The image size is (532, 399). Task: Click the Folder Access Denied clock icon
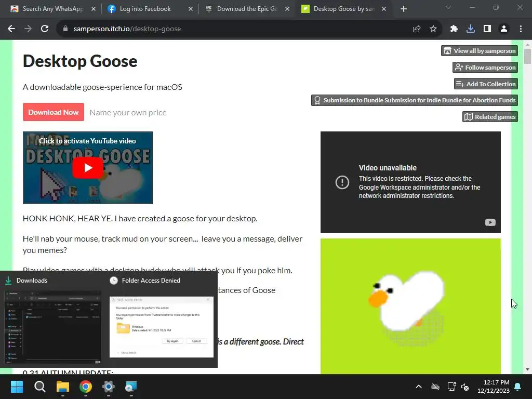point(114,280)
